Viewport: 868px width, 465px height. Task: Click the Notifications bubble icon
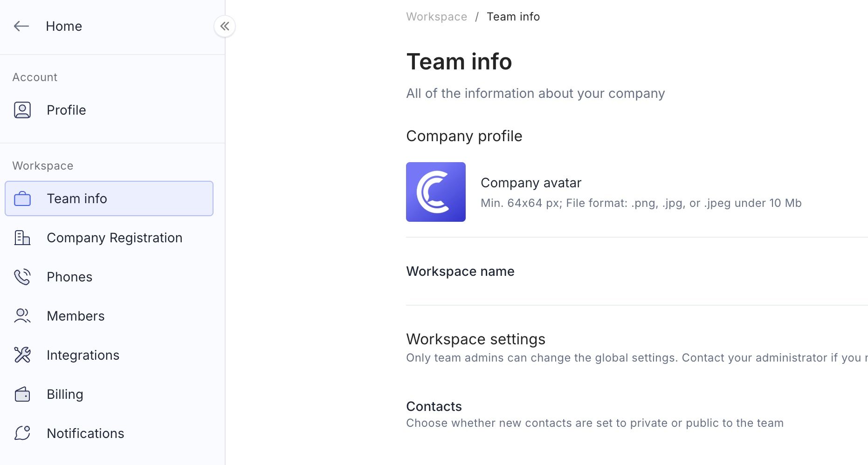click(x=22, y=433)
